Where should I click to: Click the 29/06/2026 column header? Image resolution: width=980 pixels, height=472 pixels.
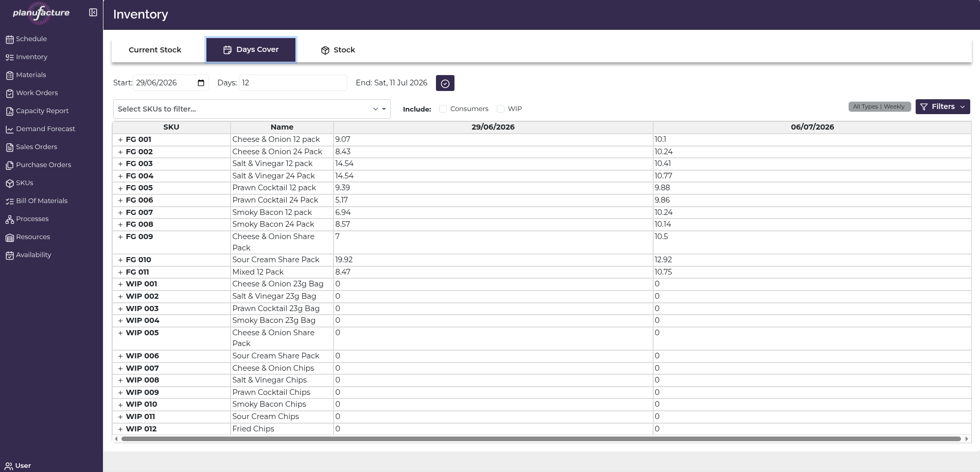(x=493, y=127)
